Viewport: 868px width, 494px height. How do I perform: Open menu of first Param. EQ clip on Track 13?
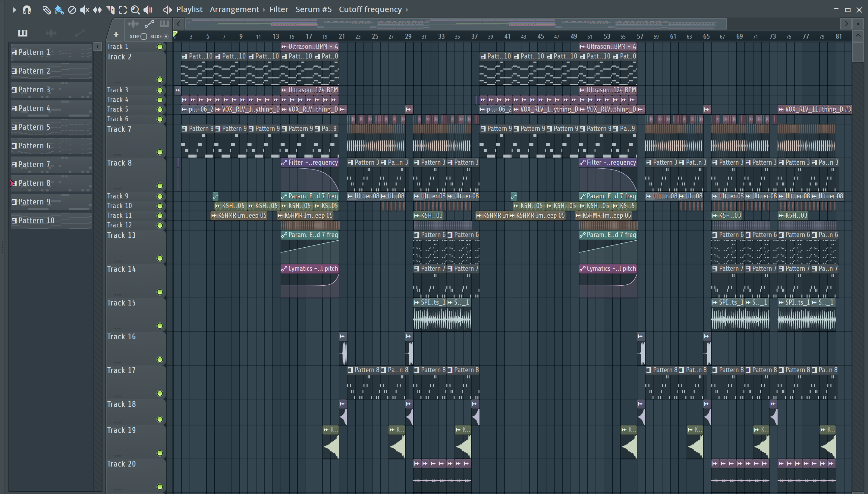284,235
